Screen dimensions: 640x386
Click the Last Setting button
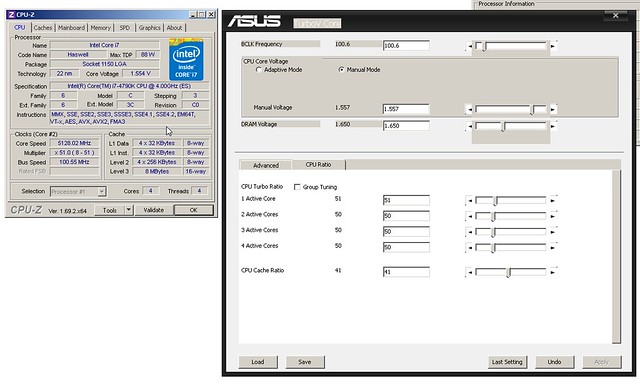[x=507, y=362]
